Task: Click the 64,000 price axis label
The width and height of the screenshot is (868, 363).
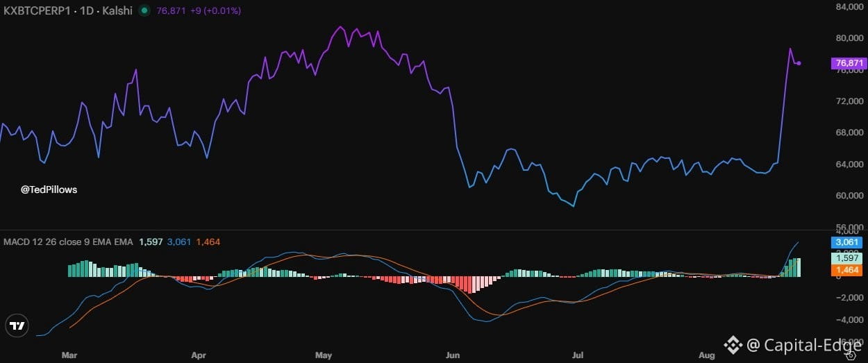Action: pyautogui.click(x=849, y=164)
